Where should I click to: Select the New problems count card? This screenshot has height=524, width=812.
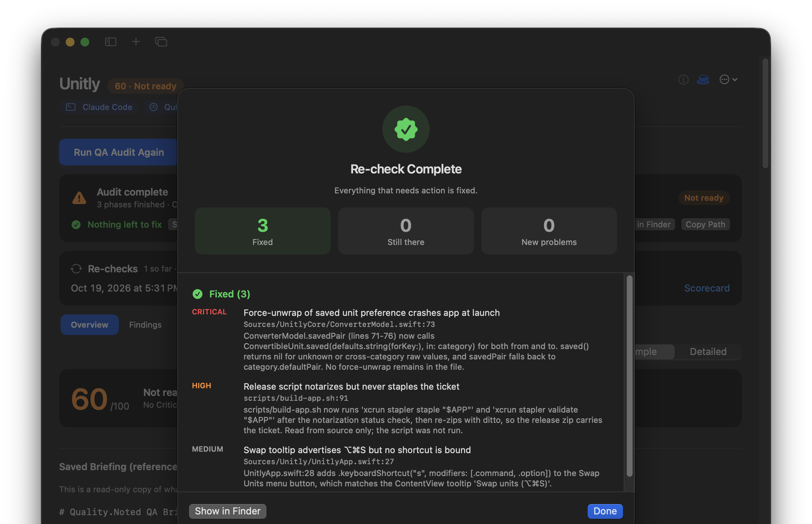[549, 231]
